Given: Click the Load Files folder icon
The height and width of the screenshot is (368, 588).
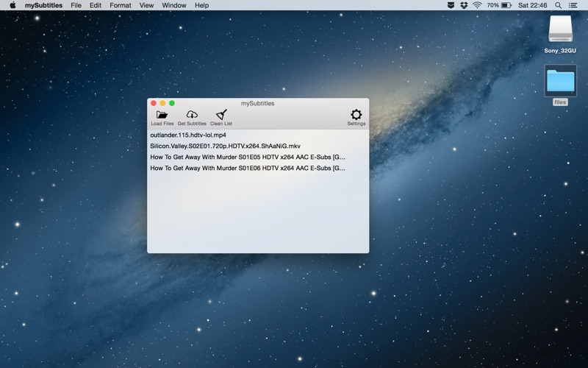Looking at the screenshot, I should [162, 115].
